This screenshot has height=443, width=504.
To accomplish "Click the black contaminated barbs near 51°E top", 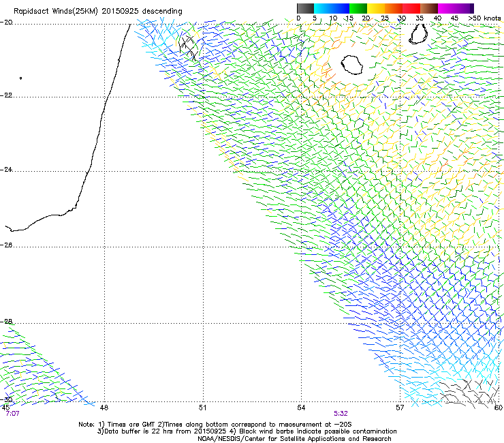I will [189, 48].
